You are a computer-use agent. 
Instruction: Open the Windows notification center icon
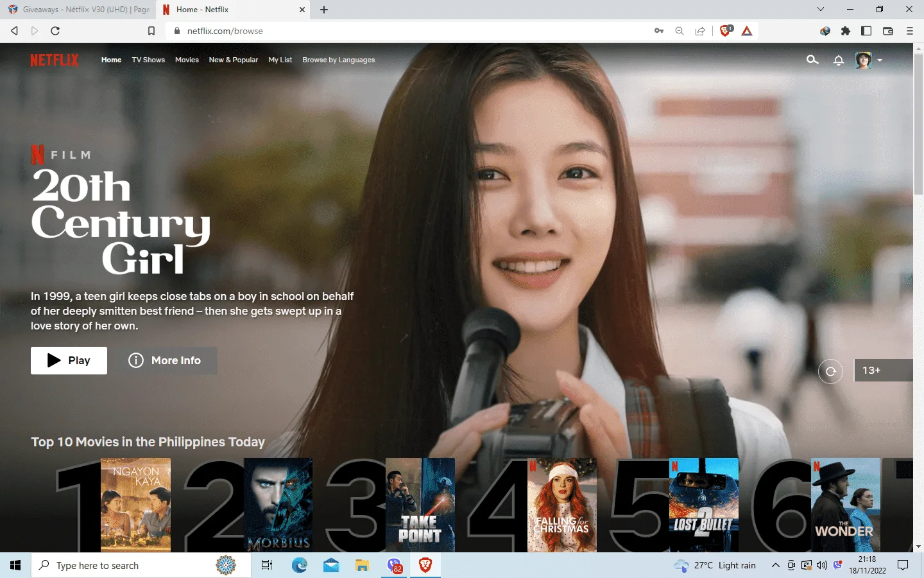coord(903,565)
